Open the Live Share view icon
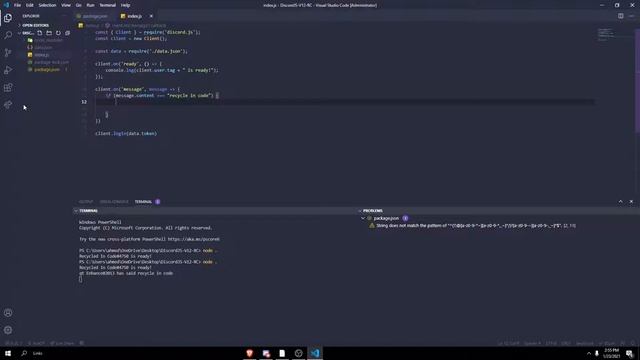 click(x=8, y=105)
